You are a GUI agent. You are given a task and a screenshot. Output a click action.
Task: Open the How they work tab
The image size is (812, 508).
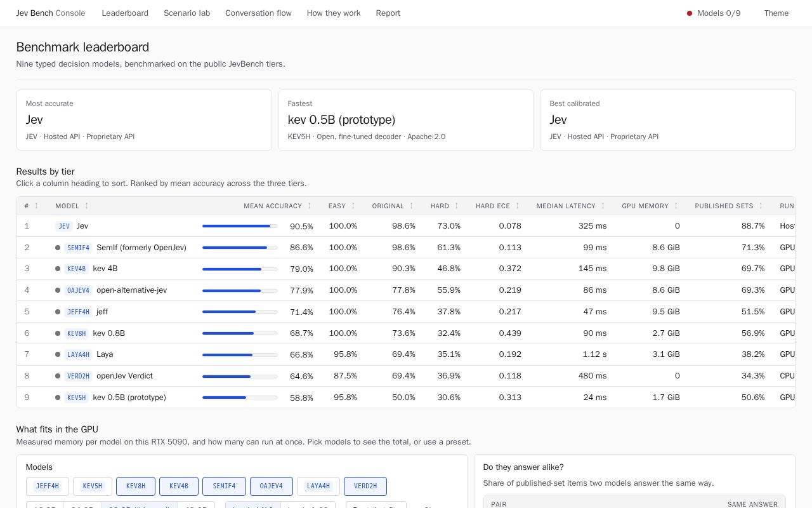click(x=334, y=13)
